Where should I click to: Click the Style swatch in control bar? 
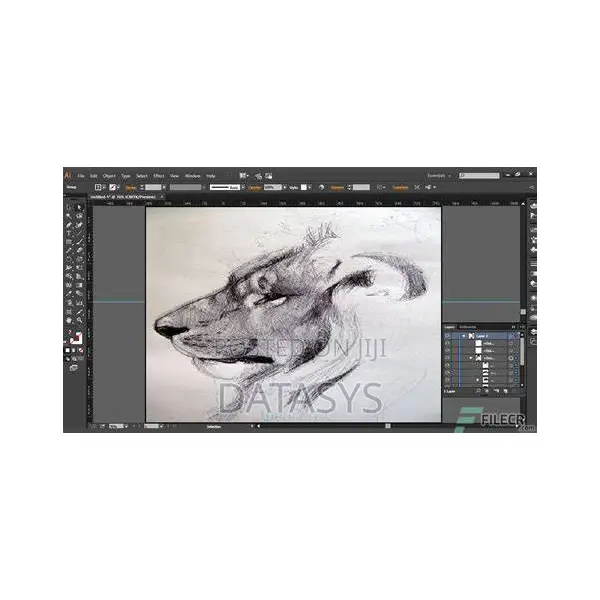point(304,188)
